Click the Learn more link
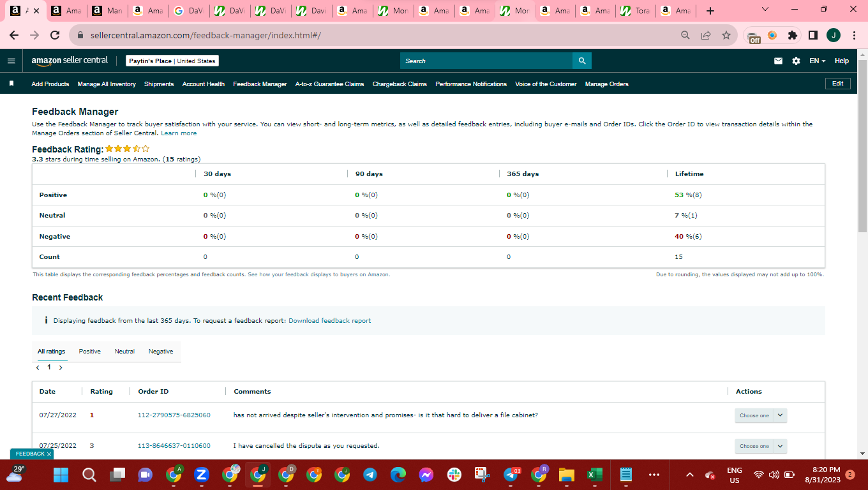 tap(179, 133)
